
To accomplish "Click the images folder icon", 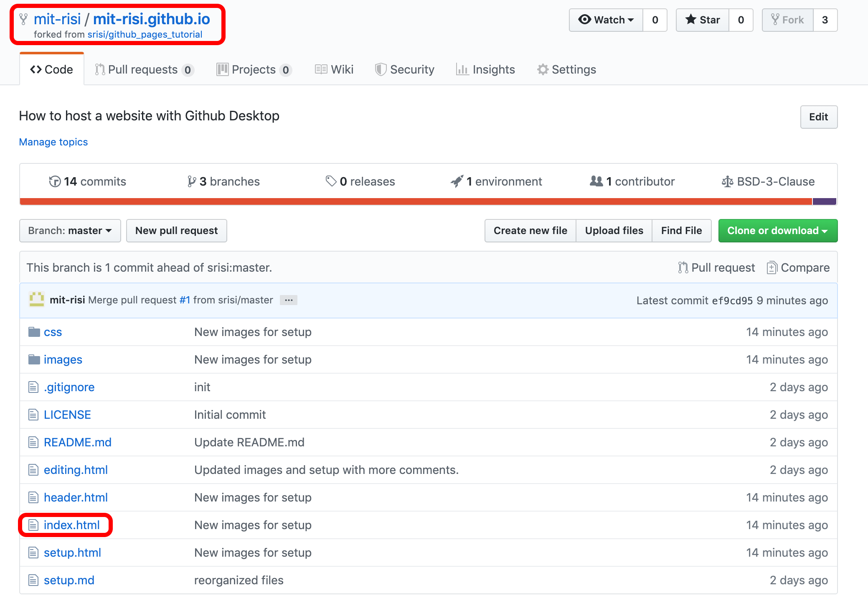I will pos(34,359).
